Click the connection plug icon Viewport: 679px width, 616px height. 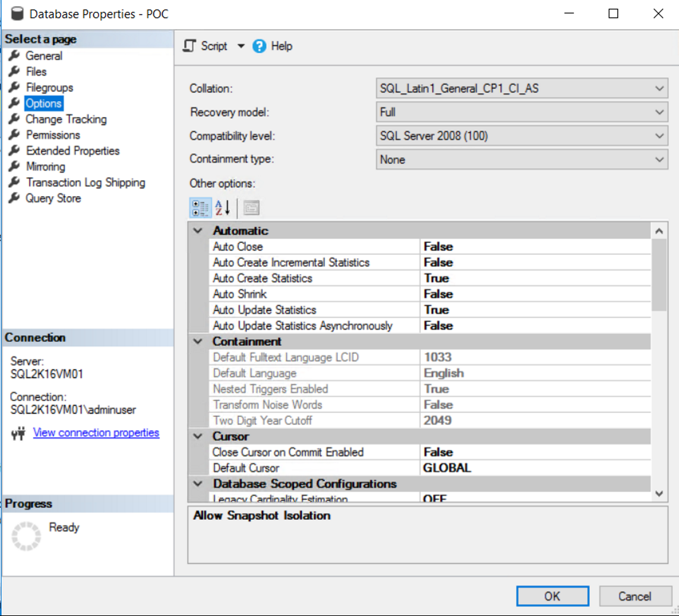[18, 433]
